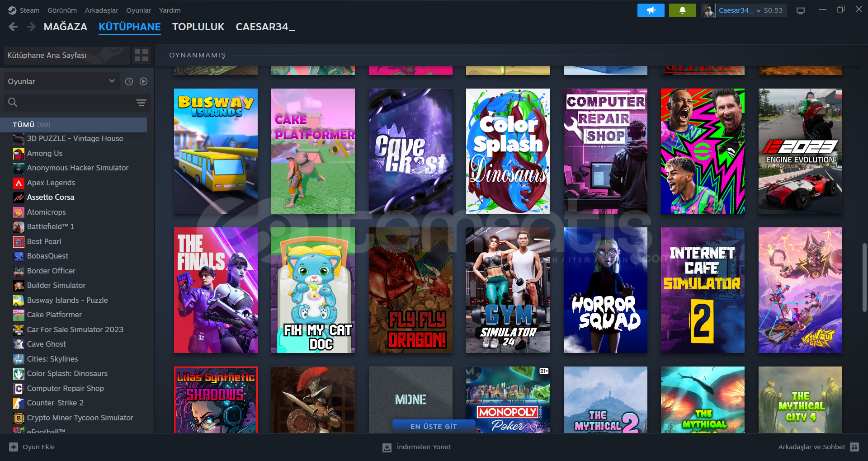Click the Add Game plus icon
Screen dimensions: 868x461
[x=14, y=447]
